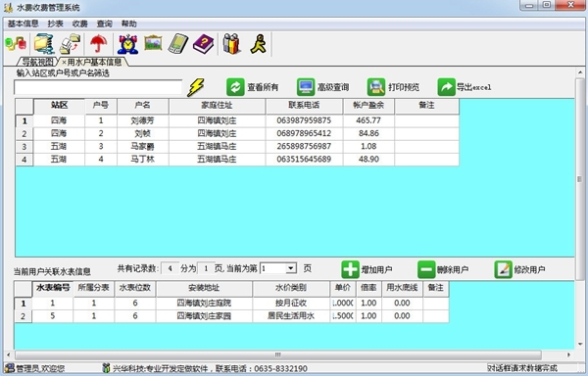Click the 打印预览 button label
The height and width of the screenshot is (376, 588).
click(x=404, y=87)
